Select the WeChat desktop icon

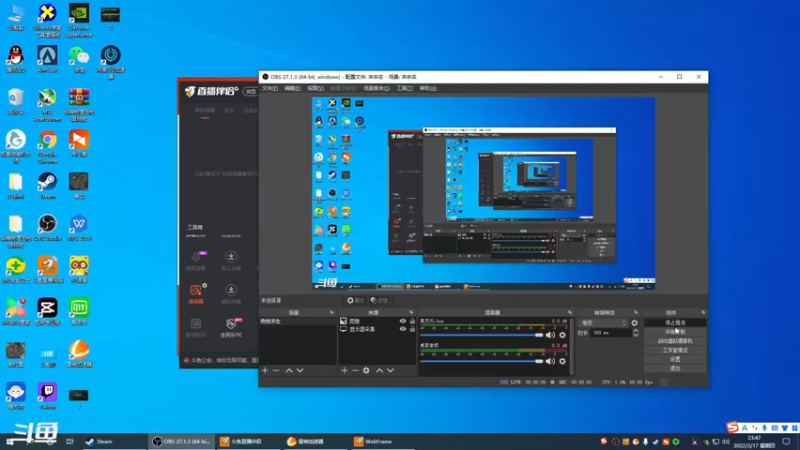click(x=79, y=59)
